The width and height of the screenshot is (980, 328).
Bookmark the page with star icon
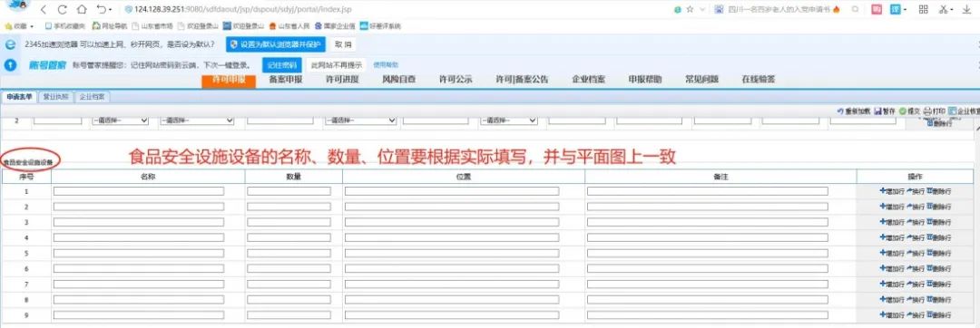pos(690,9)
